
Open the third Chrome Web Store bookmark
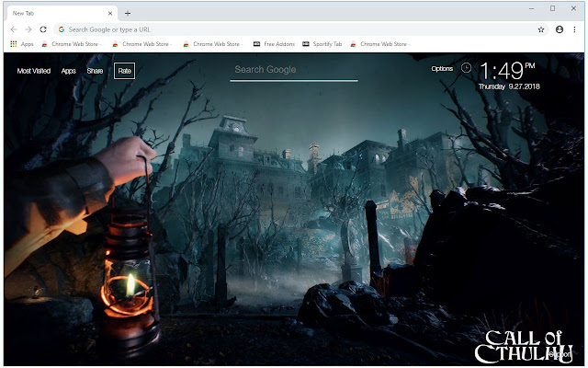pyautogui.click(x=212, y=44)
